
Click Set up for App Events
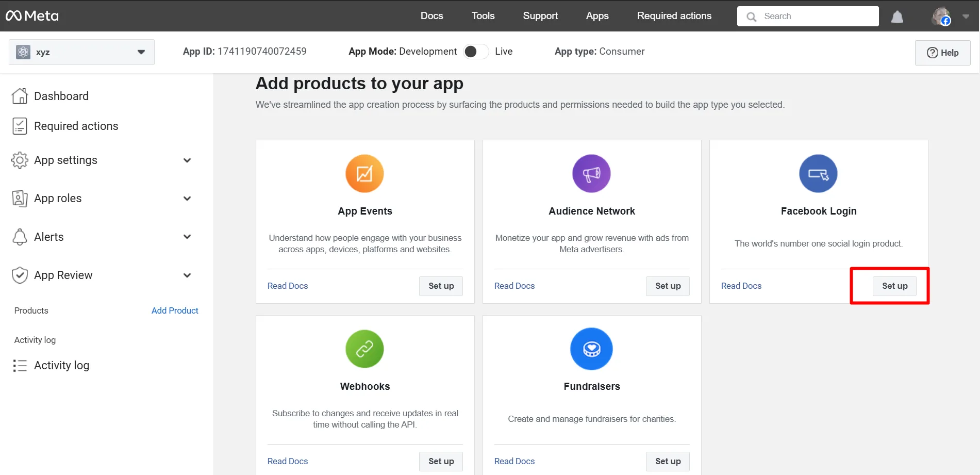[x=441, y=286]
